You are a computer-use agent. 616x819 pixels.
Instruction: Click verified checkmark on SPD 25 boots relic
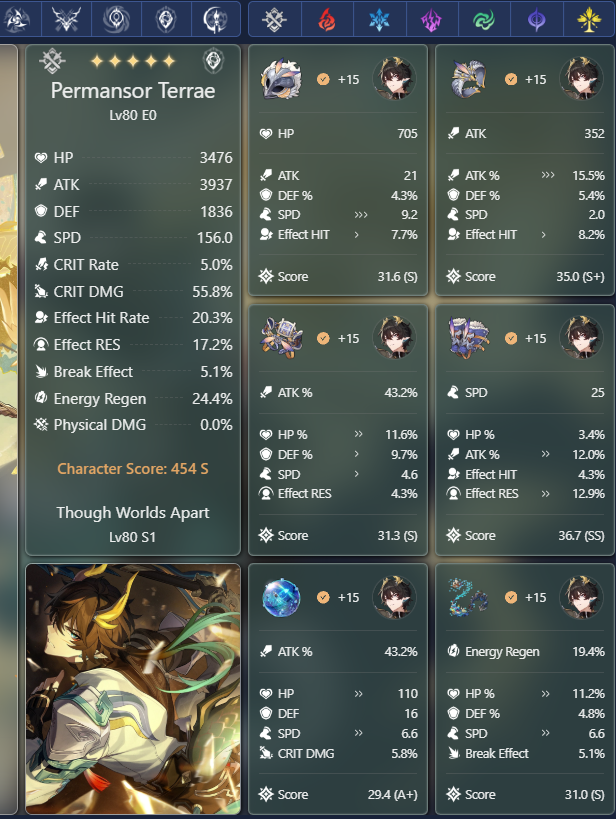510,338
